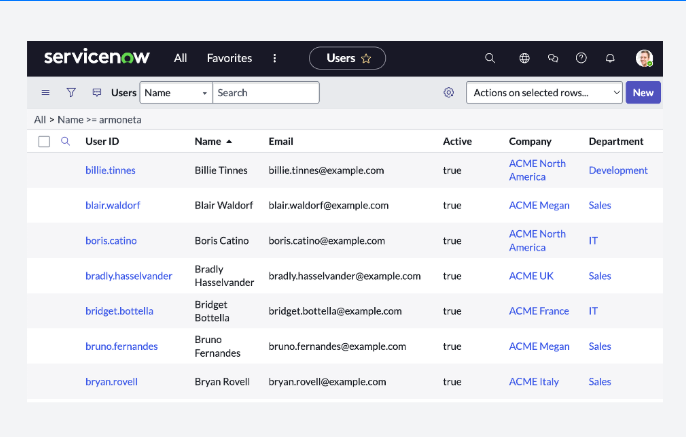Sort by the Email column header
686x437 pixels.
click(281, 141)
